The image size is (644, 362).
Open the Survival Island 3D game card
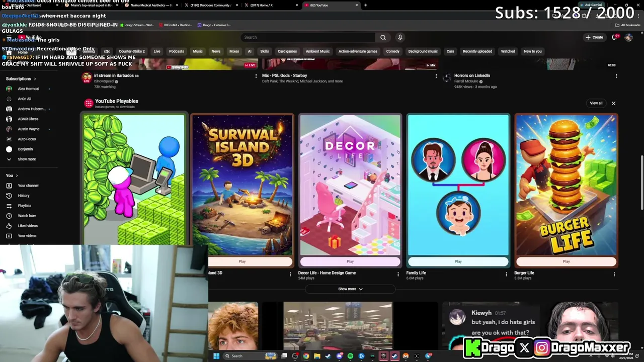tap(242, 185)
